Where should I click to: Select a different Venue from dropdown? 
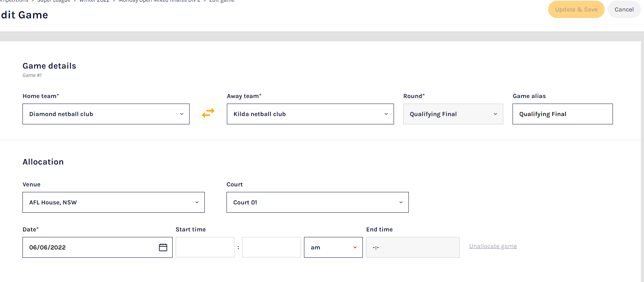pos(113,202)
